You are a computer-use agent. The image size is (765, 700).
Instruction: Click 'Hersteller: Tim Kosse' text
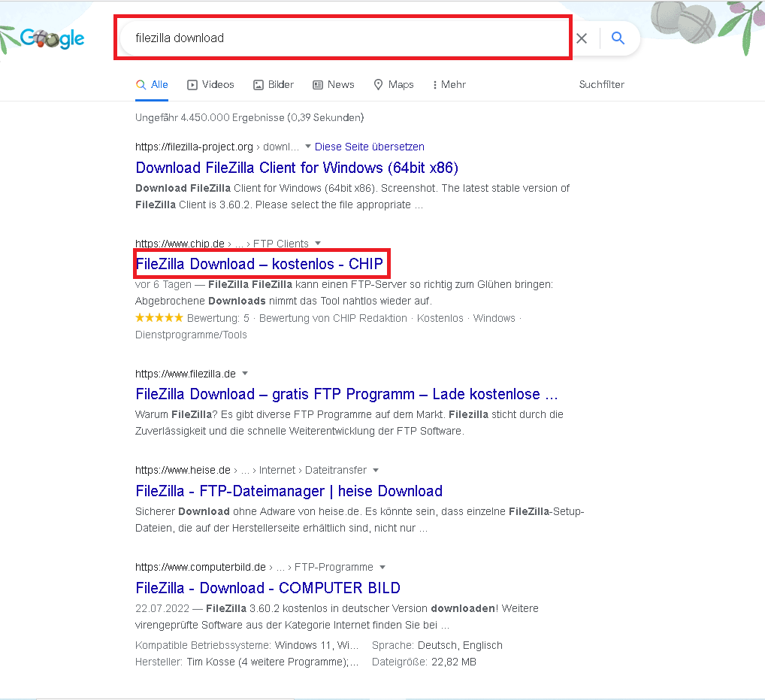[247, 662]
